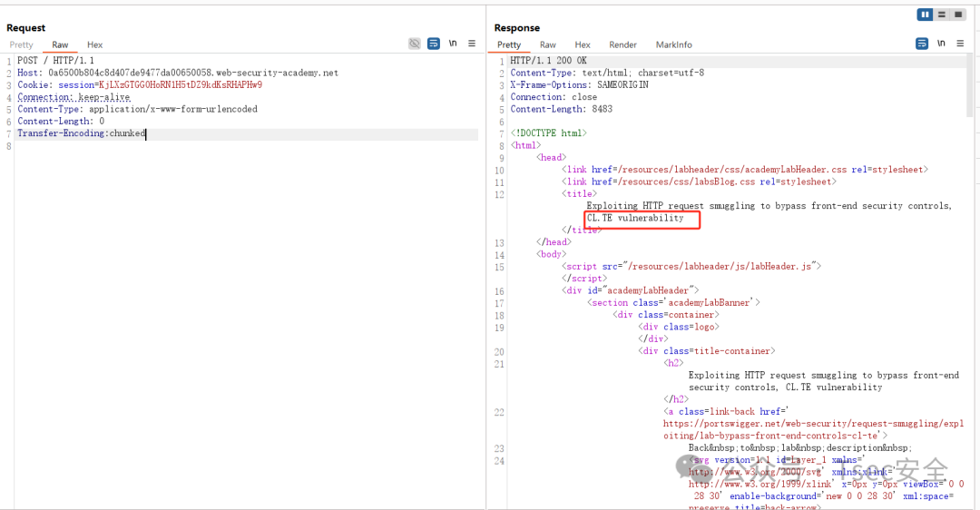Click 'Content-Length: 0' line in Request
This screenshot has width=980, height=510.
[x=61, y=122]
